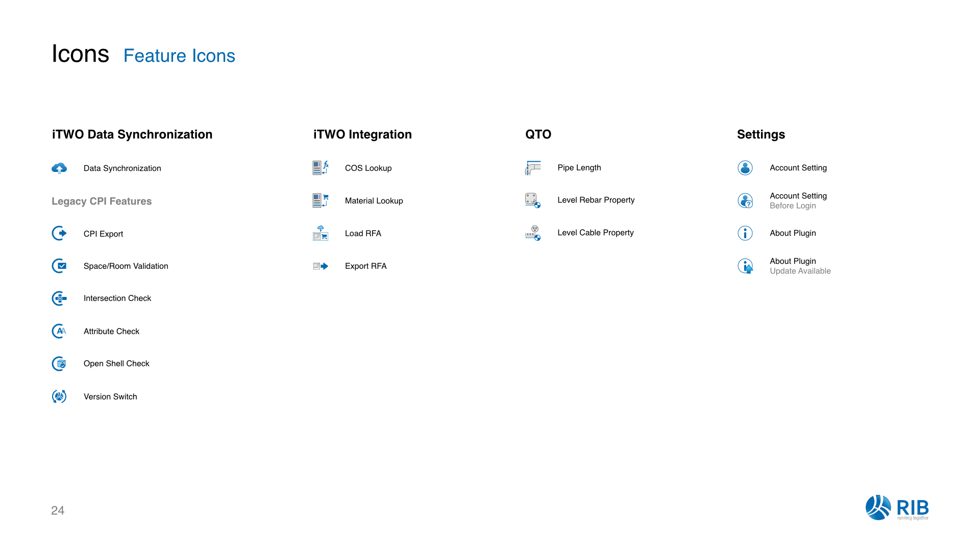Click the Intersection Check icon
The image size is (980, 551).
tap(59, 298)
